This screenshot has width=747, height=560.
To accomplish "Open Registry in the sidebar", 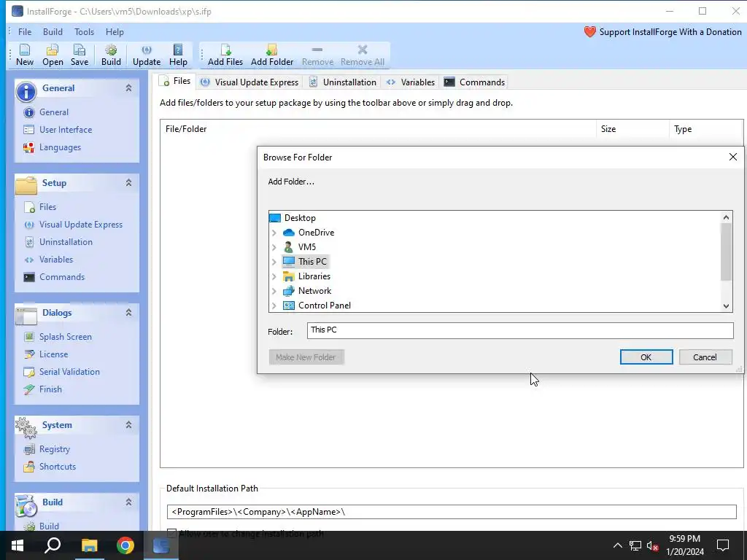I will pos(47,449).
